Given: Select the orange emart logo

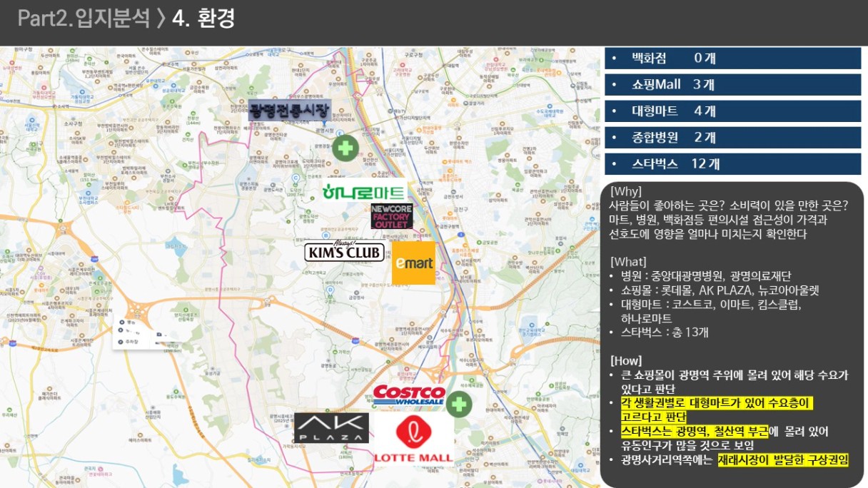Looking at the screenshot, I should click(413, 263).
